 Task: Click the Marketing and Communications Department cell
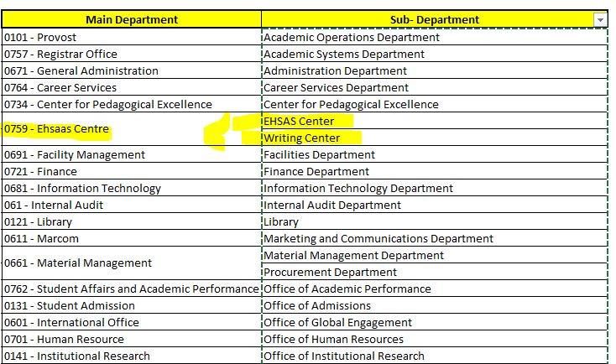(x=435, y=238)
